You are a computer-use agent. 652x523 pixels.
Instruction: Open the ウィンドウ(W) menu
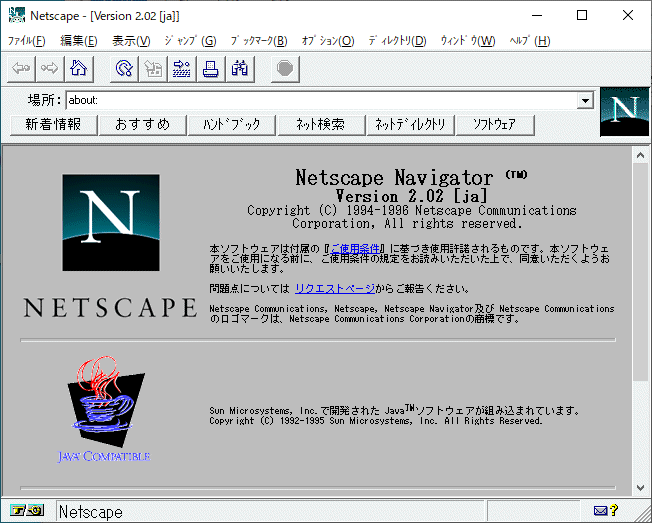tap(468, 41)
